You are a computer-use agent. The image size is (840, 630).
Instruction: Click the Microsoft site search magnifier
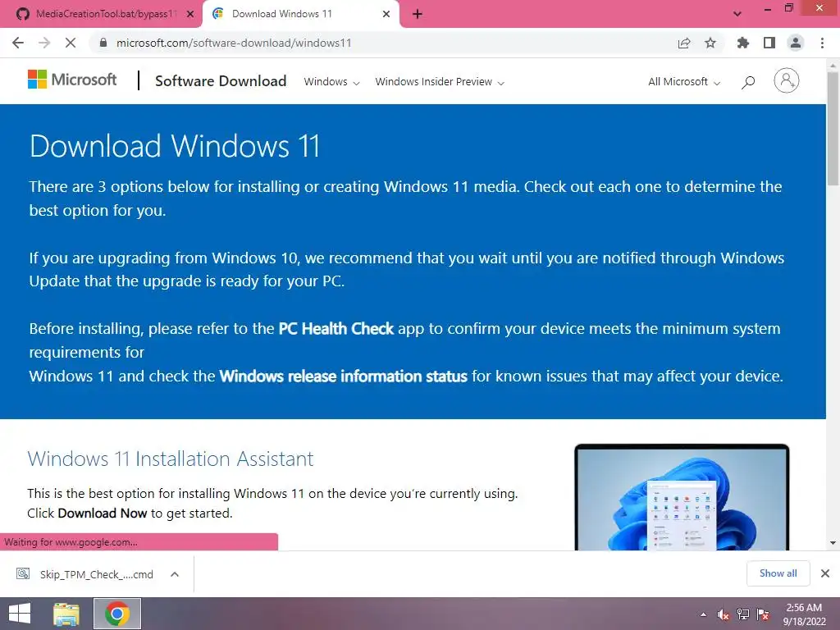tap(748, 82)
